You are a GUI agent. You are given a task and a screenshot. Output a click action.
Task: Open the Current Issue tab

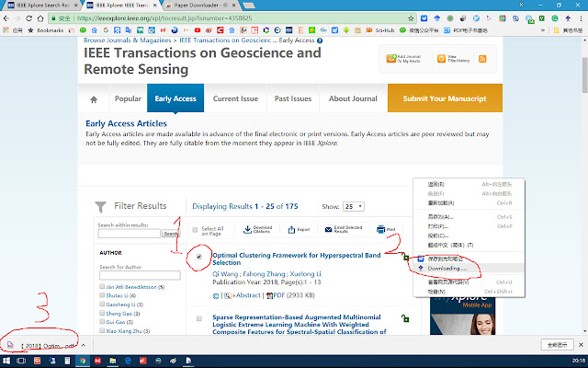pos(235,98)
